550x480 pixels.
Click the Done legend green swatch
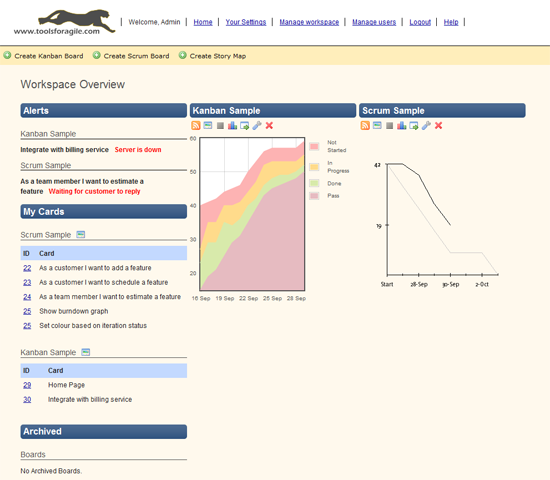(314, 183)
